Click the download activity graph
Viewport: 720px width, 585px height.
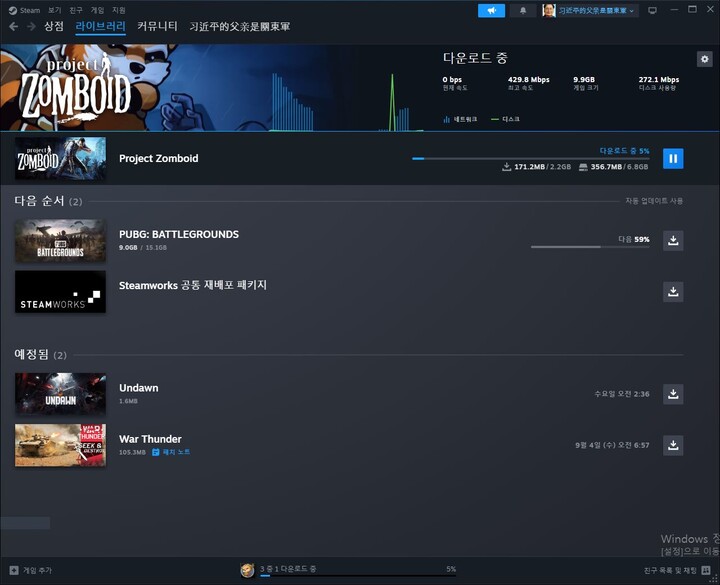[x=347, y=102]
